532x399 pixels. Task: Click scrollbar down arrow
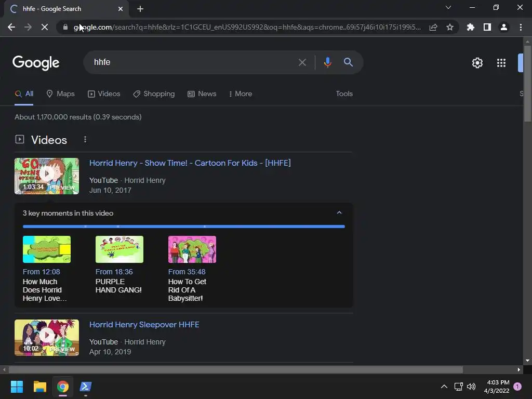(527, 361)
